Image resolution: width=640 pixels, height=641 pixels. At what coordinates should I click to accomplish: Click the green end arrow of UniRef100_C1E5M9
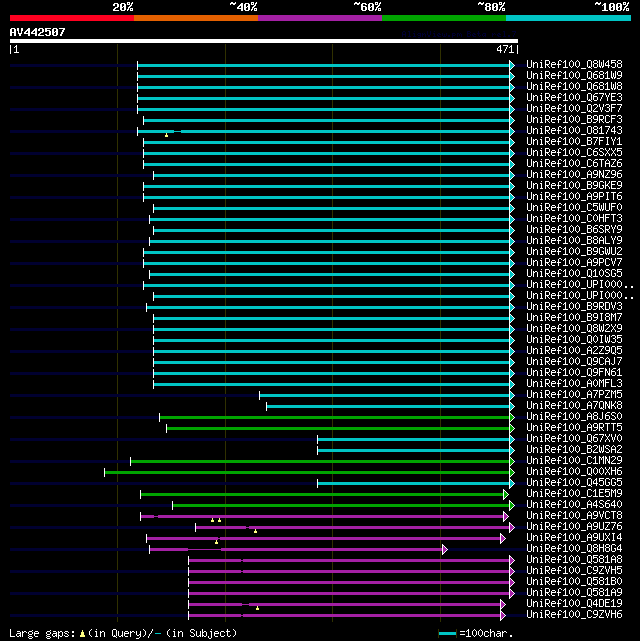tap(506, 495)
